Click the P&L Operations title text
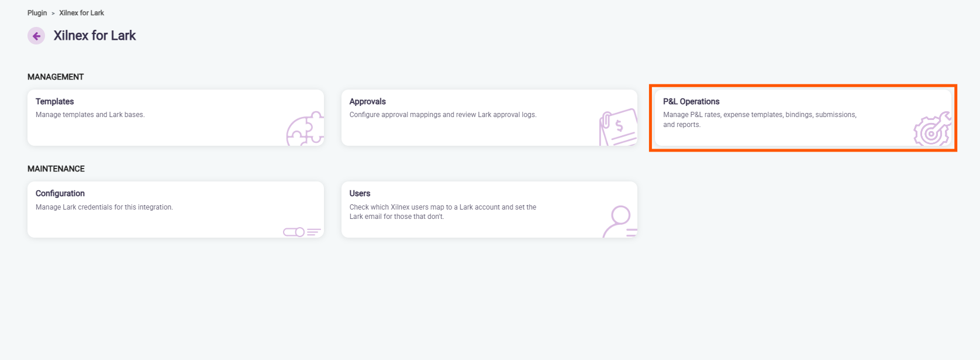Screen dimensions: 980x360 coord(691,101)
